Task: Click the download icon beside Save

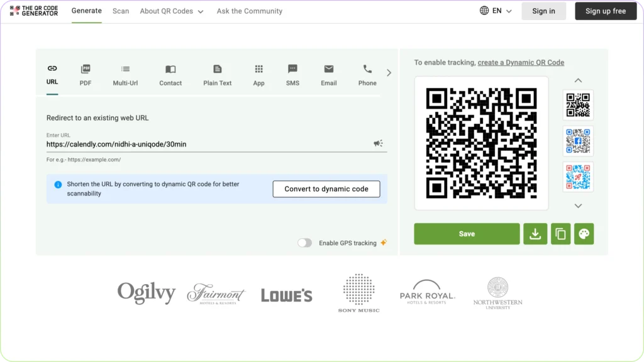Action: (535, 233)
